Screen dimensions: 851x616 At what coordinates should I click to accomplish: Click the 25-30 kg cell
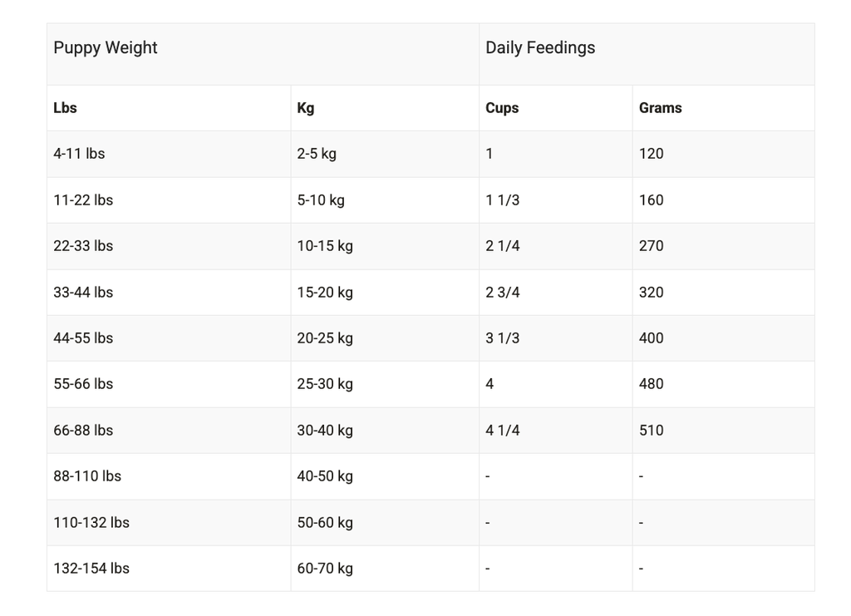325,384
